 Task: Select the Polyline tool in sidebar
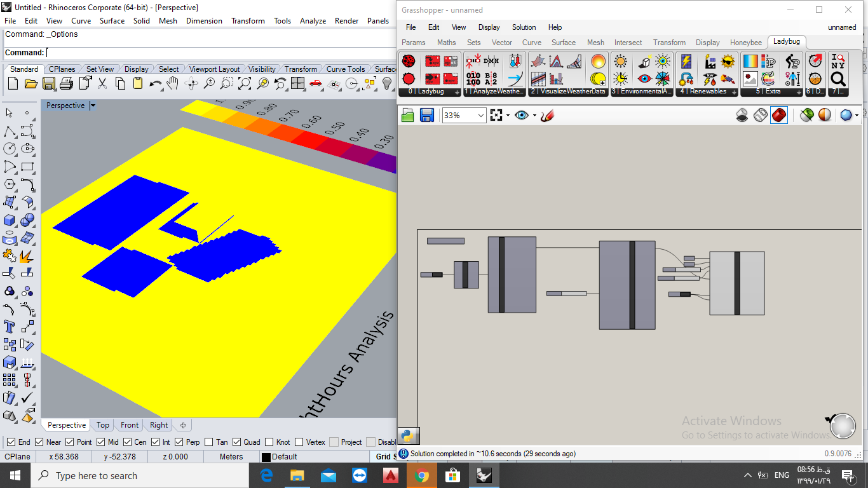10,131
